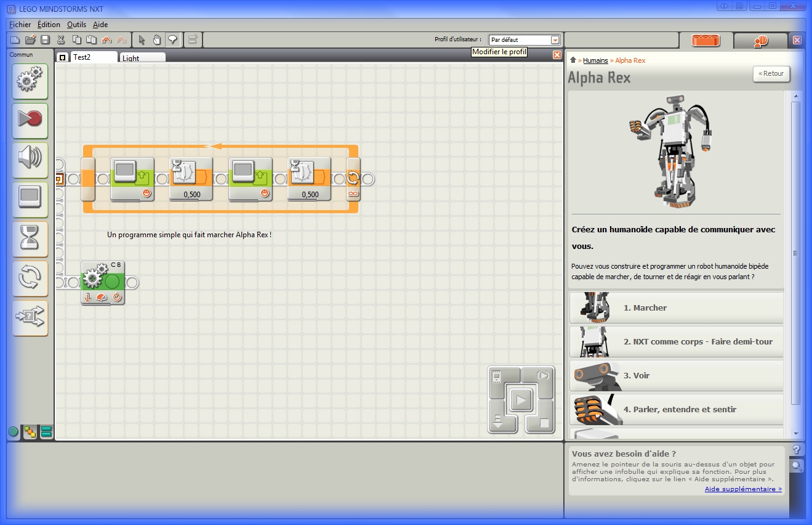Save the program with the floppy icon
812x525 pixels.
(45, 40)
